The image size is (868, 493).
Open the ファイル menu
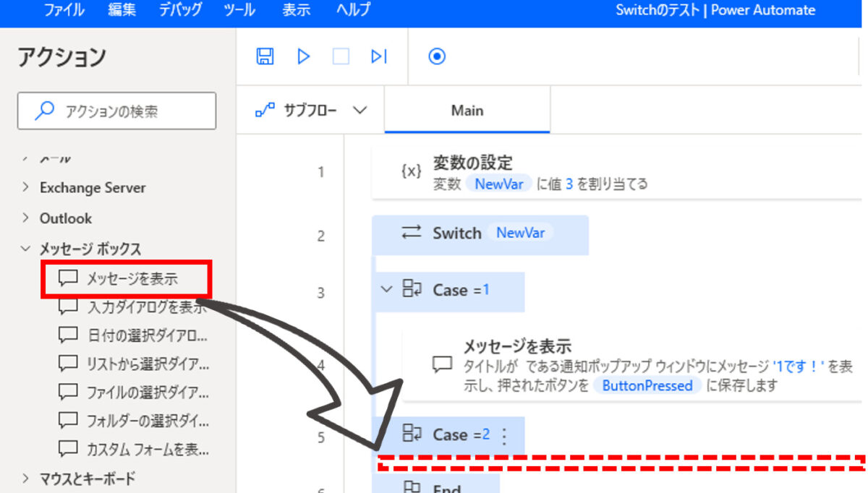(x=64, y=10)
